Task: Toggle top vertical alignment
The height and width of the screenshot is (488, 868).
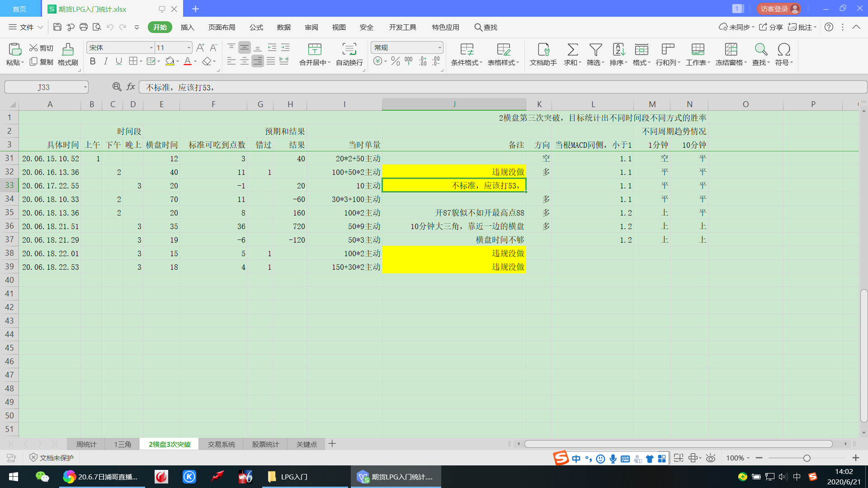Action: tap(231, 47)
